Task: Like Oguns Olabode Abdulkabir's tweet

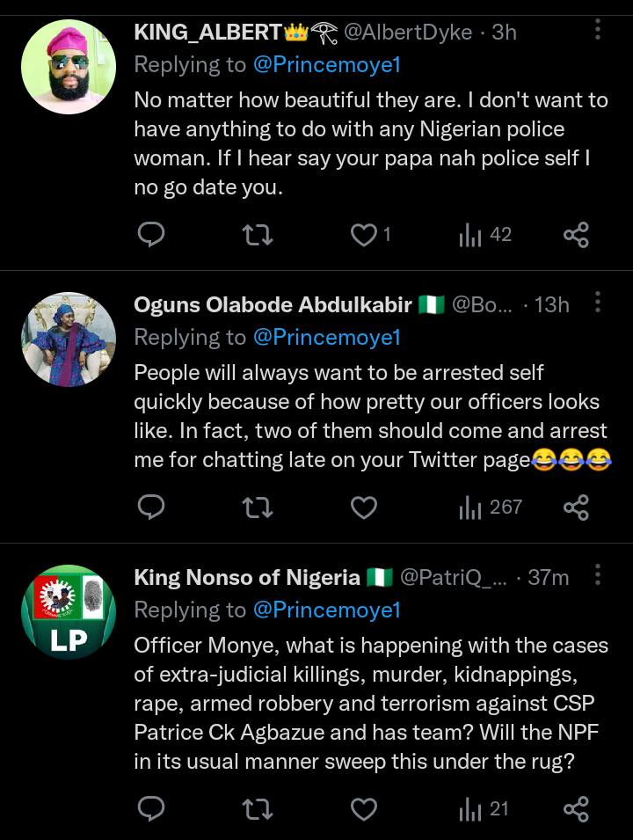Action: coord(363,508)
